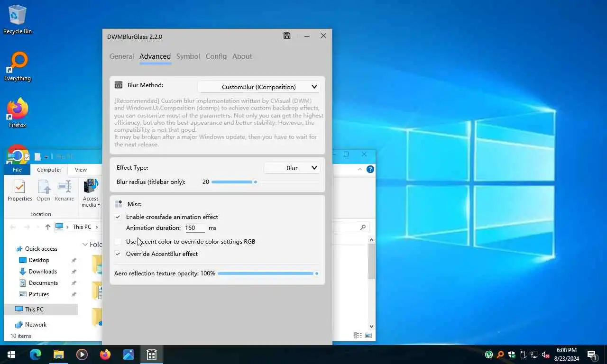Click the Blur Method code icon
The height and width of the screenshot is (364, 607).
(119, 85)
